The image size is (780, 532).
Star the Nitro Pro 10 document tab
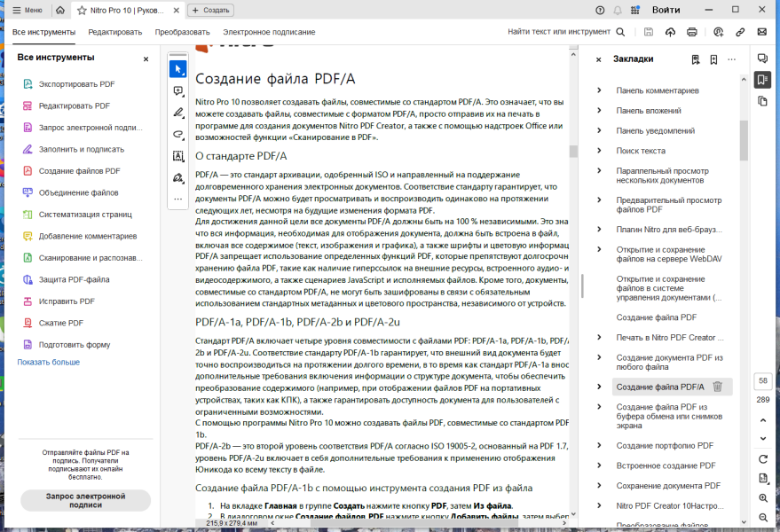82,10
